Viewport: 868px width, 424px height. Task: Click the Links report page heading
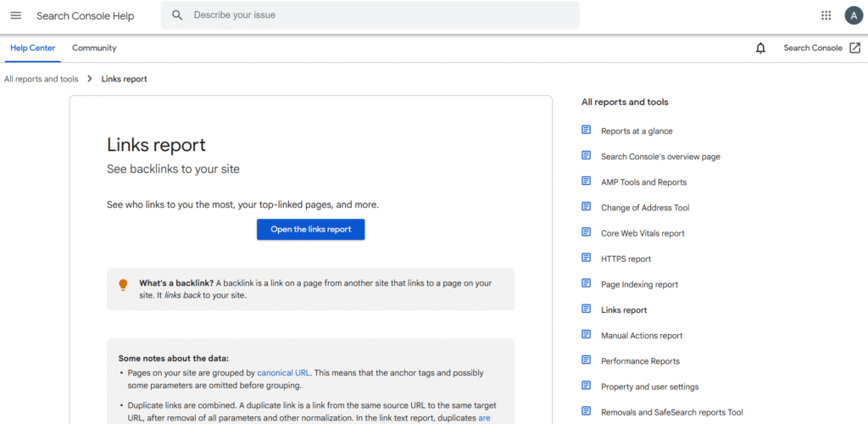156,145
